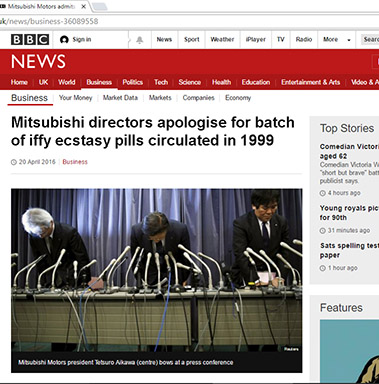Open the Economy subsection
Viewport: 379px width, 384px height.
coord(238,98)
